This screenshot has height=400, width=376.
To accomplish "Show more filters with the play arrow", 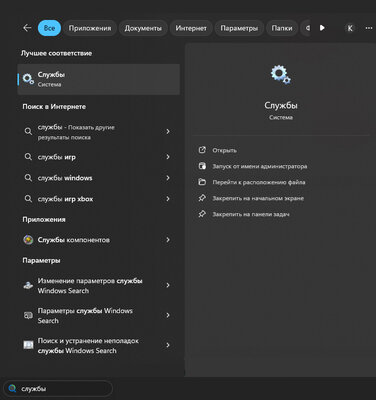I will pos(322,28).
